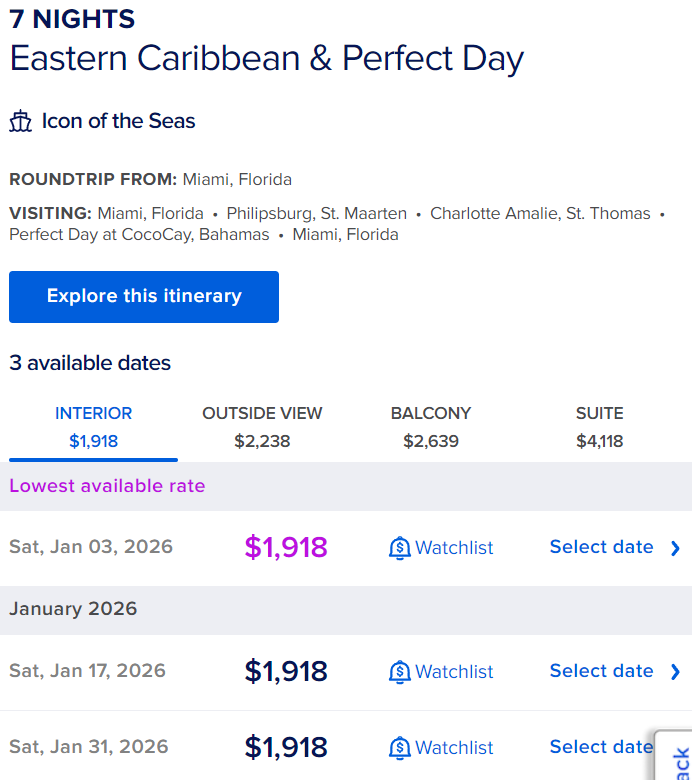Add Jan 03 sailing to Watchlist

(441, 548)
